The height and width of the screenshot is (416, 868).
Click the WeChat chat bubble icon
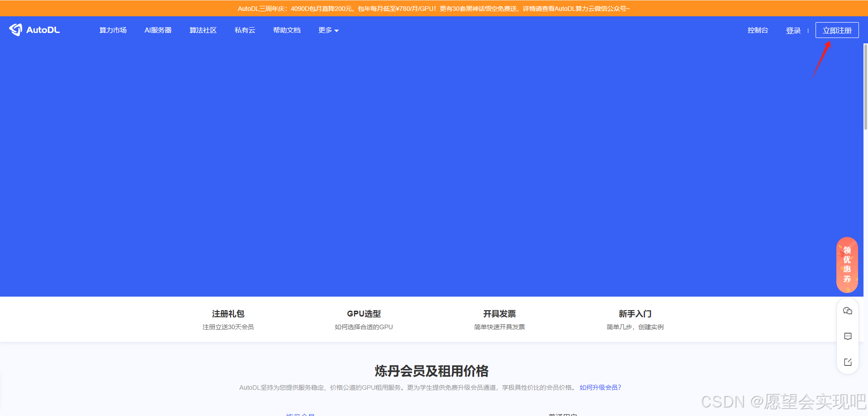[x=848, y=311]
